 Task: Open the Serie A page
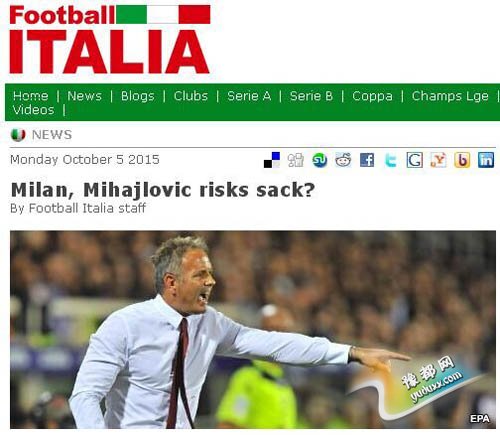pos(249,96)
